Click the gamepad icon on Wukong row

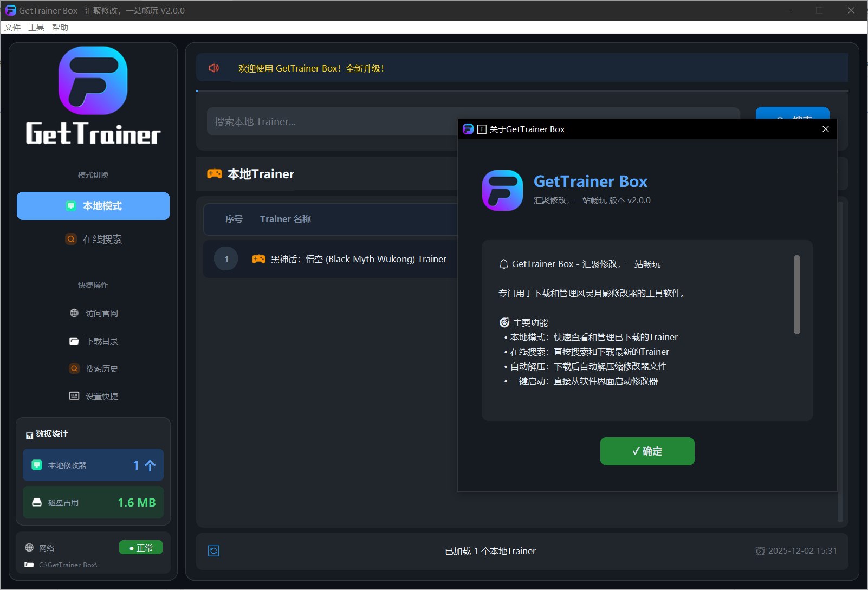tap(258, 259)
